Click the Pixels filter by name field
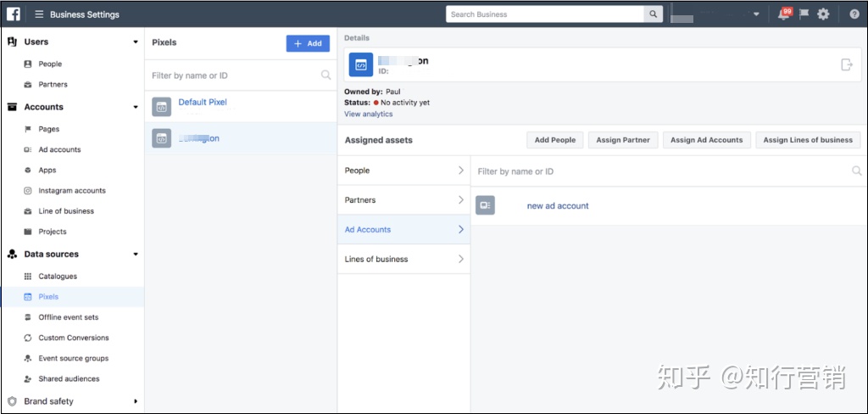This screenshot has height=414, width=868. [x=241, y=76]
